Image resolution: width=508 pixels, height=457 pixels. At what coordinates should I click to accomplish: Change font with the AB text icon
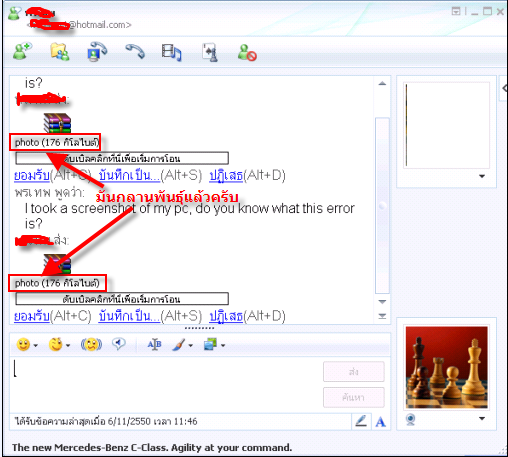(154, 344)
